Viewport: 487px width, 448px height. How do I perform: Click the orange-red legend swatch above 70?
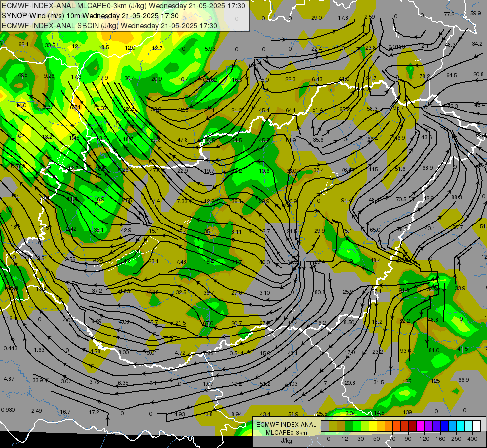click(x=397, y=426)
